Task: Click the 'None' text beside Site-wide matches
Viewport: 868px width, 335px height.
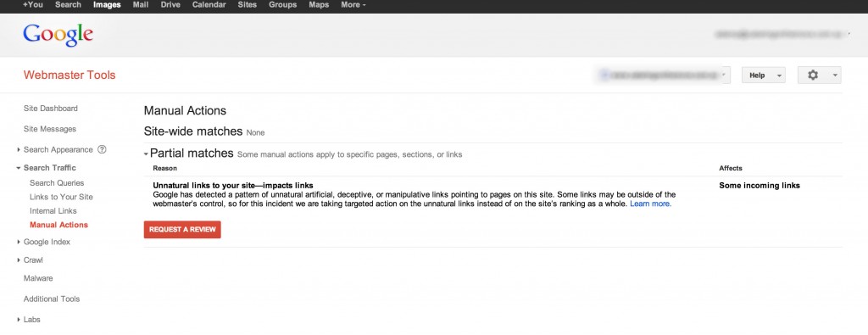Action: pyautogui.click(x=255, y=133)
